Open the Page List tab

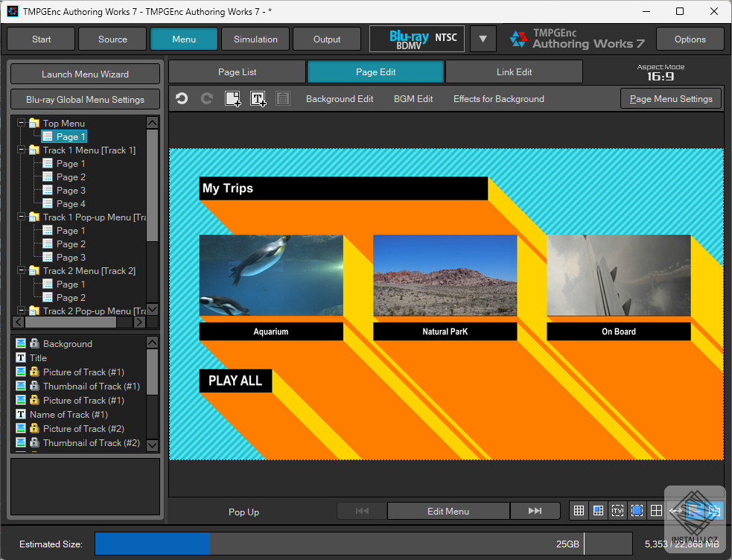[237, 72]
